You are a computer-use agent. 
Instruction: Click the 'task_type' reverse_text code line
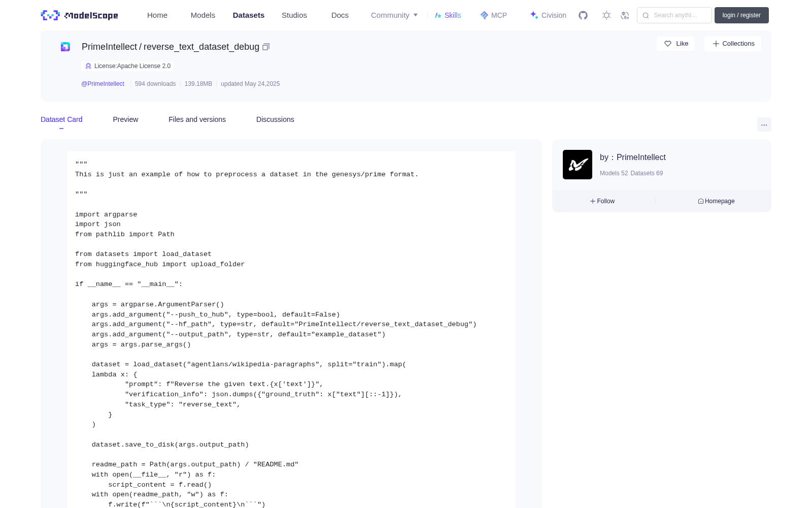coord(183,404)
